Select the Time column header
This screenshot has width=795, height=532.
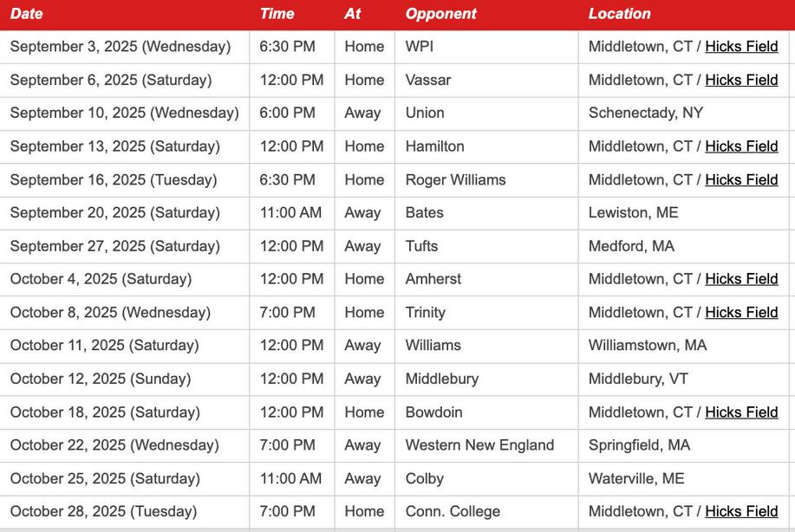click(277, 14)
